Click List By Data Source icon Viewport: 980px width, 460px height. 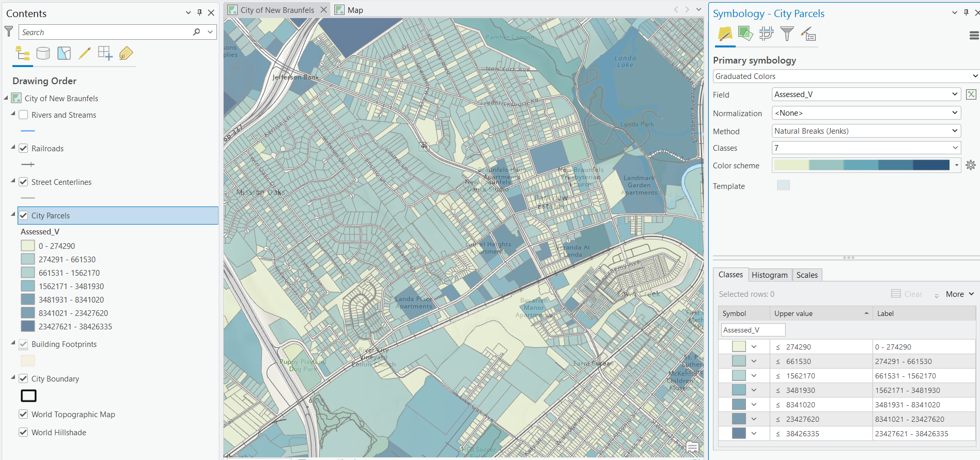(x=43, y=53)
